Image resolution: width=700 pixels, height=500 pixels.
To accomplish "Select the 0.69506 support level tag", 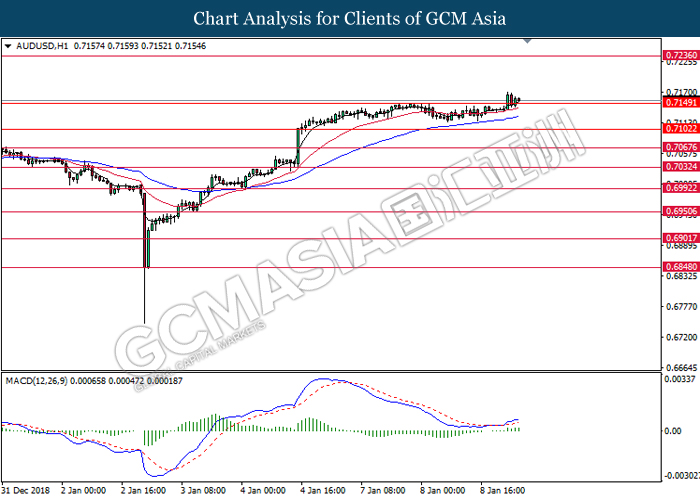I will 680,212.
